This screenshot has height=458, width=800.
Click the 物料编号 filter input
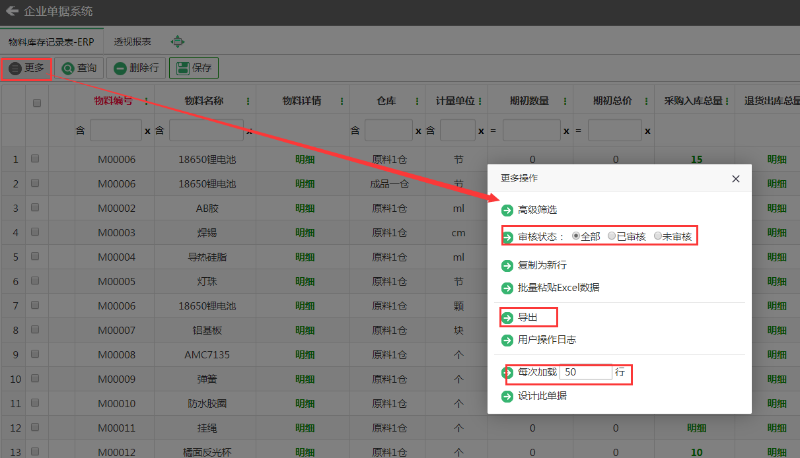(116, 131)
